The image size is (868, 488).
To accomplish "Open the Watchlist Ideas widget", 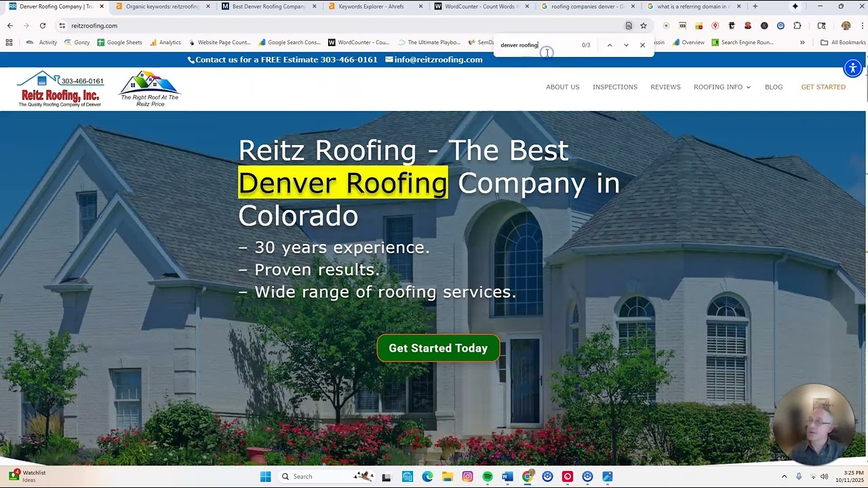I will coord(27,476).
